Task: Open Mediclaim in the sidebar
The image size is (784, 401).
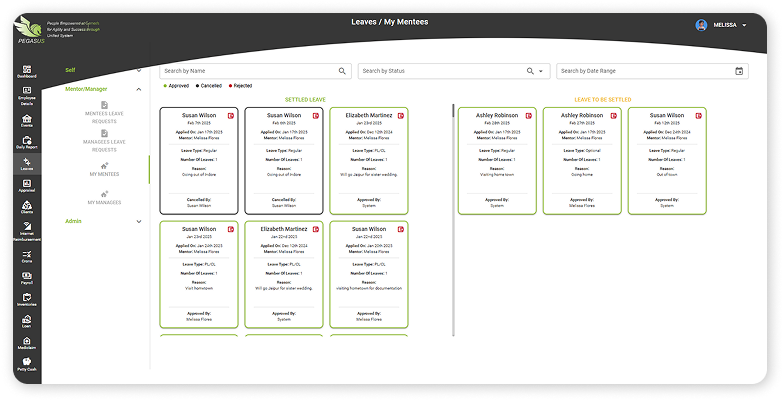Action: [x=27, y=343]
